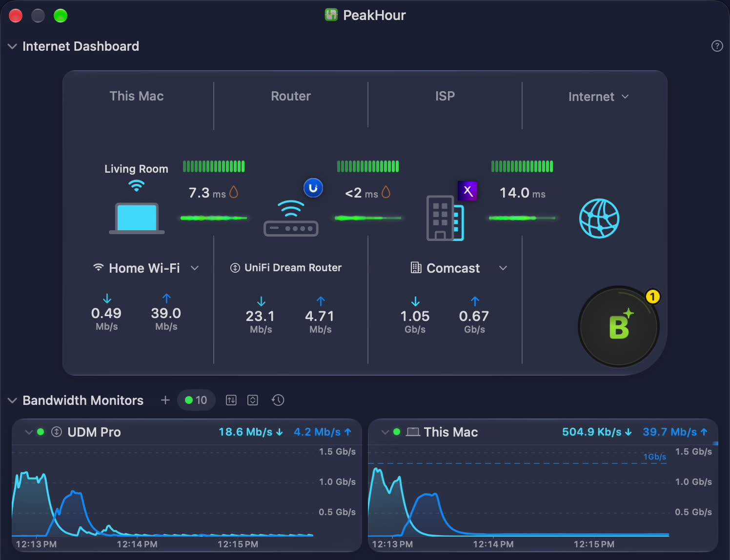Viewport: 730px width, 560px height.
Task: Select the ISP column header
Action: (x=445, y=96)
